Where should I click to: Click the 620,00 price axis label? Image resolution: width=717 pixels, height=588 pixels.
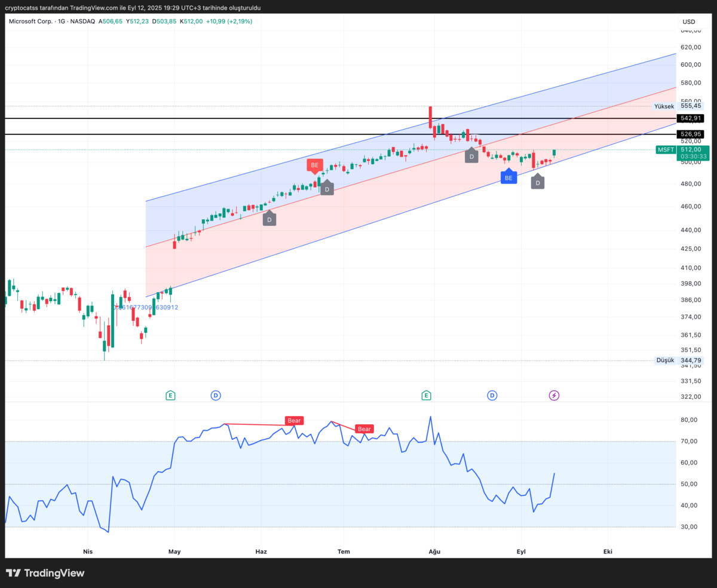690,47
